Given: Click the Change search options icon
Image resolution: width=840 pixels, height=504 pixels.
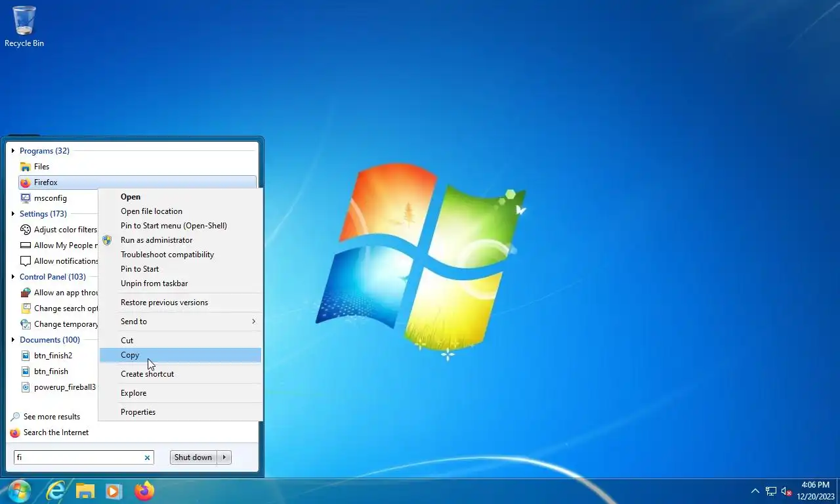Looking at the screenshot, I should coord(26,308).
